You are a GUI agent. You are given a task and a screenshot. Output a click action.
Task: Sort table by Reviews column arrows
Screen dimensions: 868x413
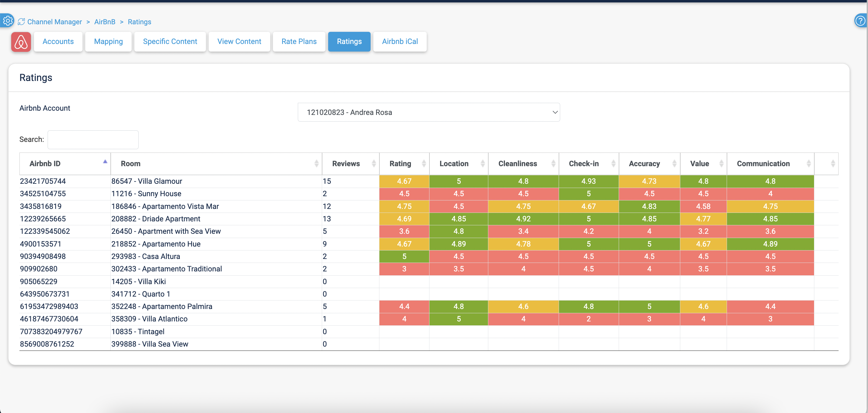pos(374,164)
